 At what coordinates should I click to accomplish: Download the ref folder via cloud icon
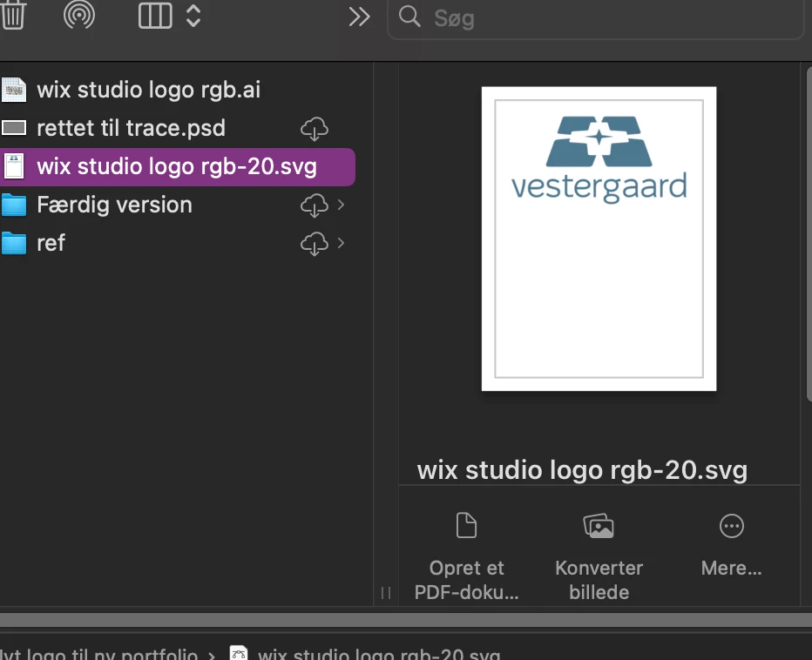coord(315,244)
